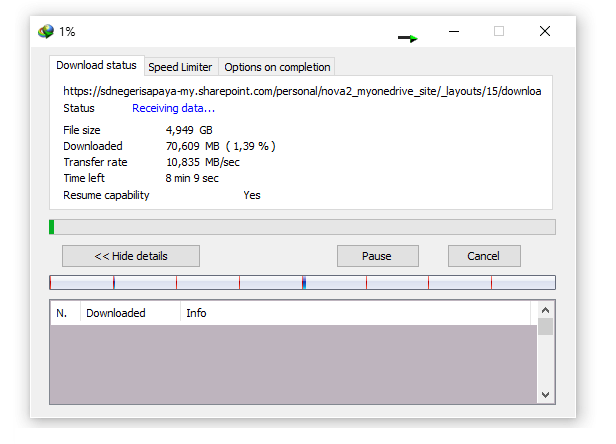Open the Speed Limiter tab
Screen dimensions: 616x444
(x=180, y=67)
